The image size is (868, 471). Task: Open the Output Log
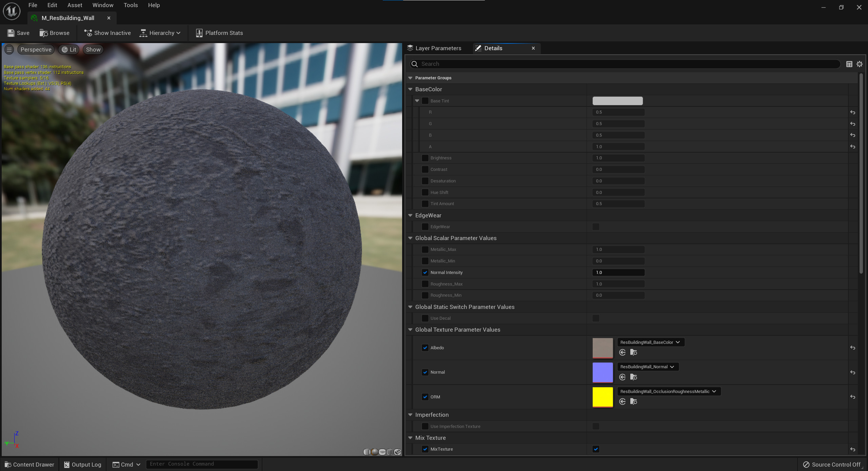pos(83,465)
